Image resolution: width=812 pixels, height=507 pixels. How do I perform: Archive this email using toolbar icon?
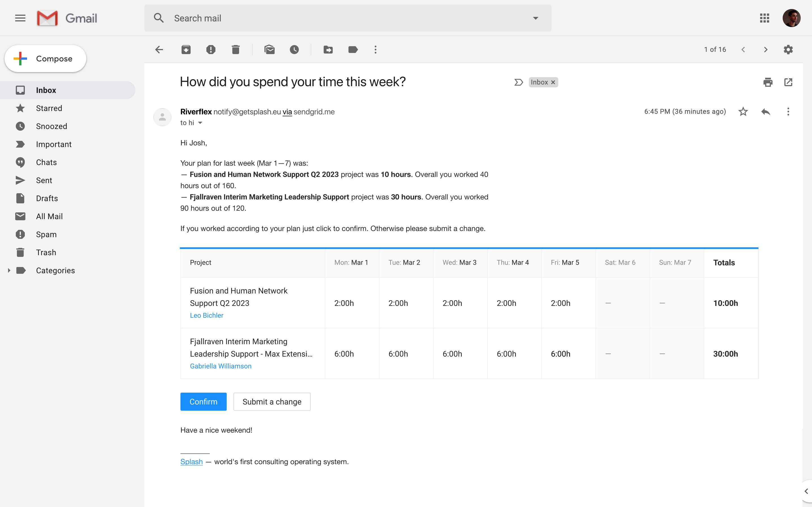[x=186, y=50]
